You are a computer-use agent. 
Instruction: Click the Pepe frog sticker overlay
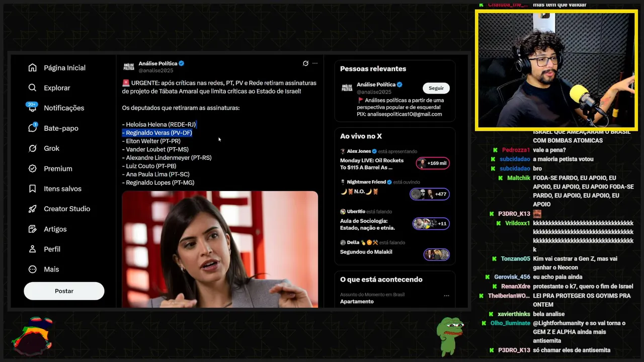coord(449,336)
